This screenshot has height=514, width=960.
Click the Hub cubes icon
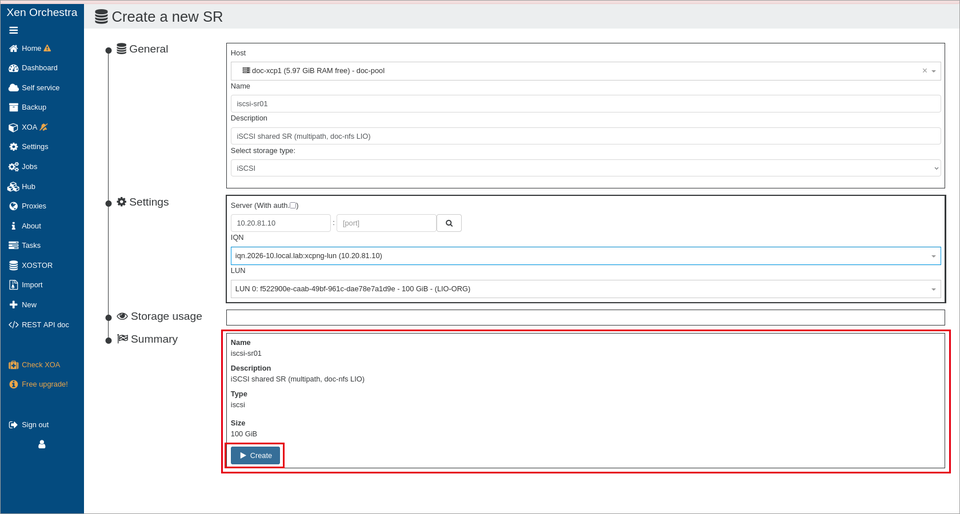[13, 187]
